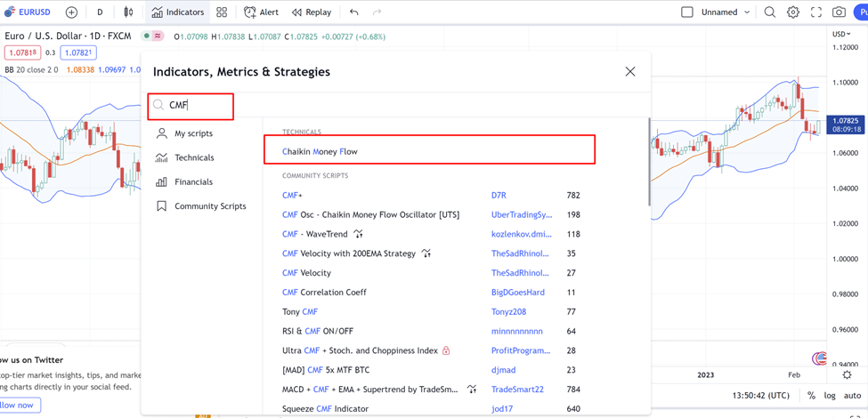The image size is (868, 418).
Task: Start bar Replay mode
Action: tap(311, 12)
